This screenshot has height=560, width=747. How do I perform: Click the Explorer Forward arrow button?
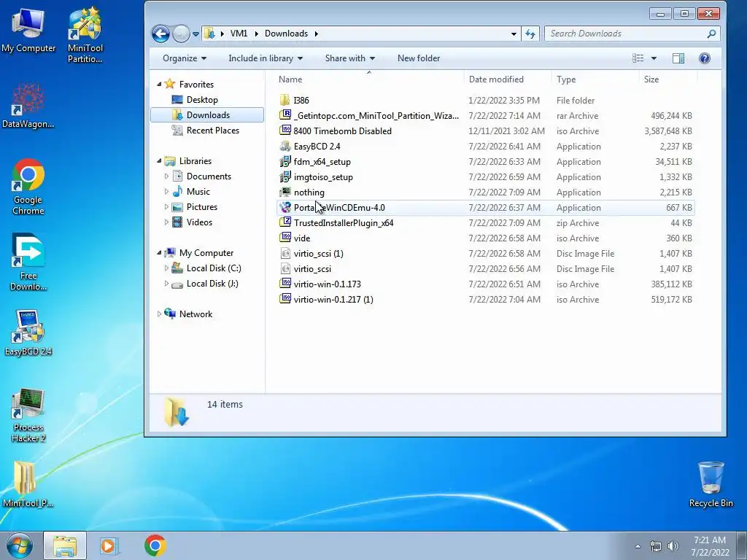click(x=181, y=34)
